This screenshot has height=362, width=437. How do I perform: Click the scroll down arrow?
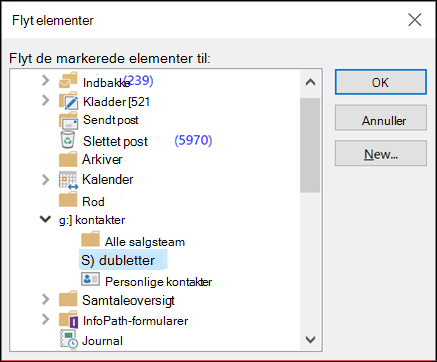point(310,340)
